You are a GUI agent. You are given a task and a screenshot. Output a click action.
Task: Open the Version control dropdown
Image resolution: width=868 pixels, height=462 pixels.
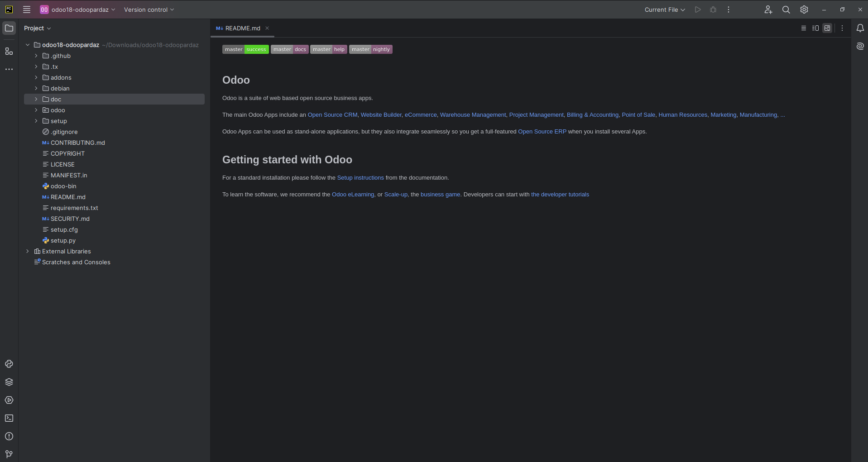pos(149,10)
